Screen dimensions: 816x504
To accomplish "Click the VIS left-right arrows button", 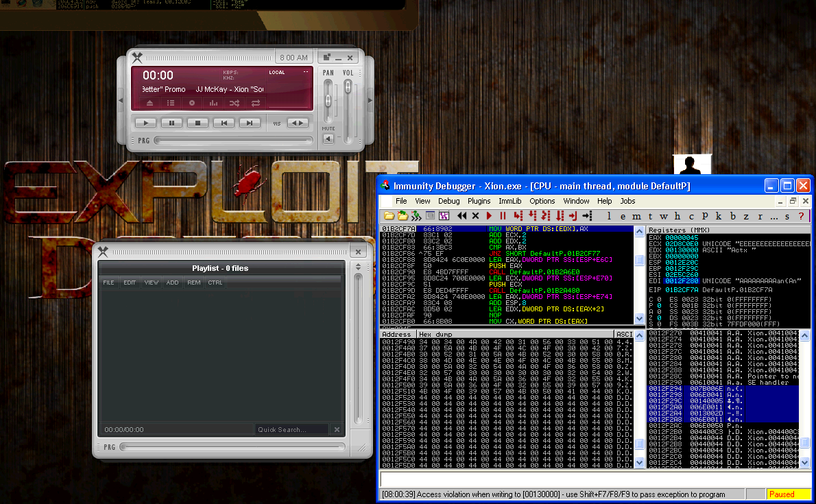I will point(298,123).
